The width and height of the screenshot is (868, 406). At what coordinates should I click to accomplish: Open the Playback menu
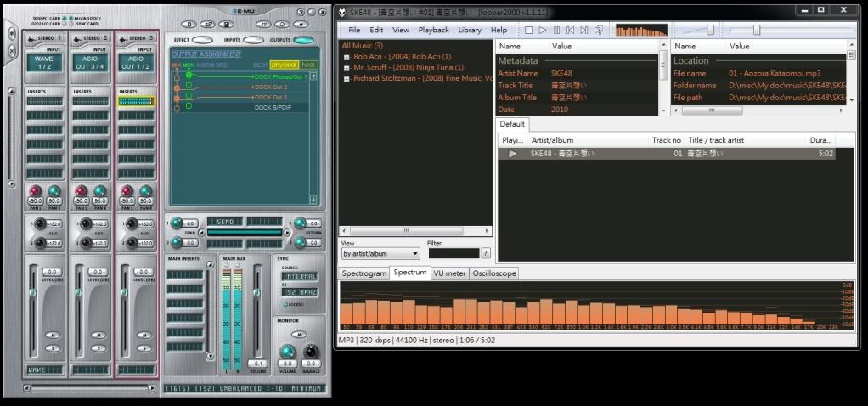433,30
